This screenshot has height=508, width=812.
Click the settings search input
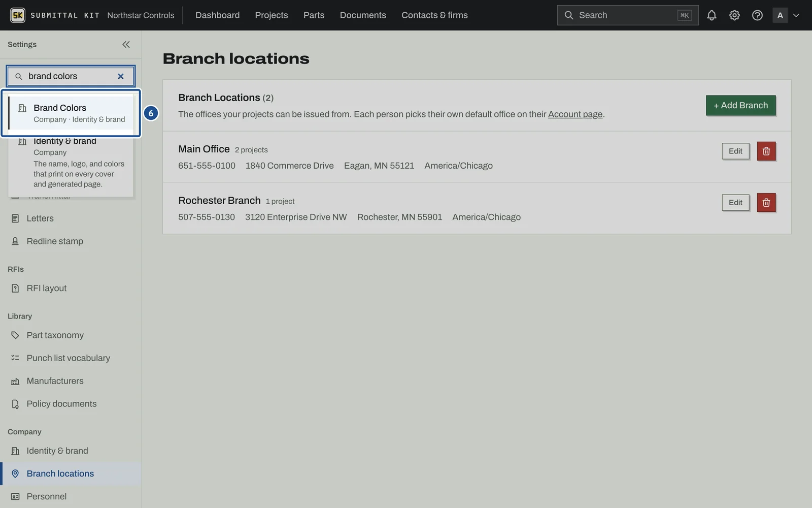click(70, 76)
